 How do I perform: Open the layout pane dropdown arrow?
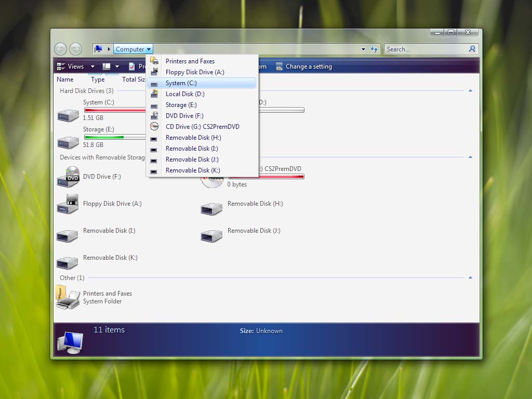pos(117,66)
